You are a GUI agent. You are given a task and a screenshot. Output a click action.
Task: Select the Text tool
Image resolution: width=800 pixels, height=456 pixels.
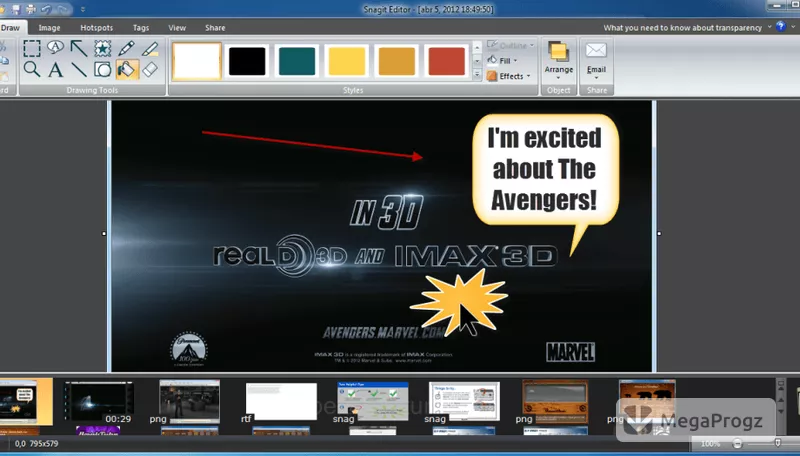(55, 69)
